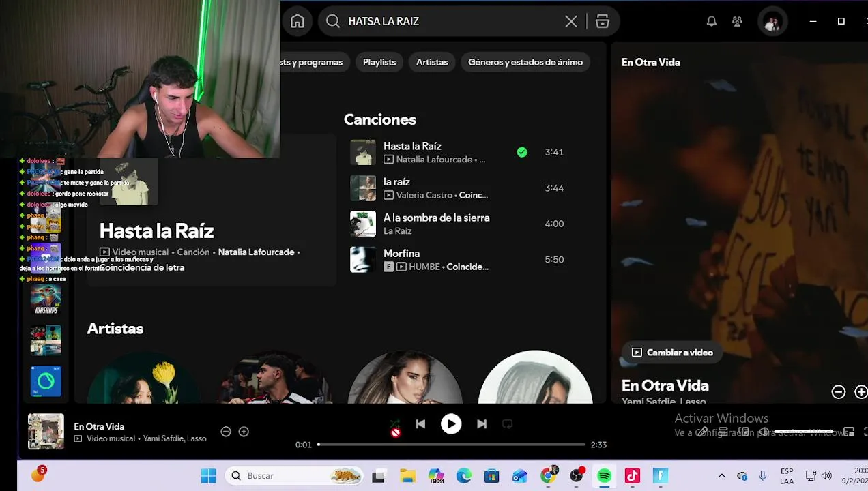Click the microphone icon in the system tray
The height and width of the screenshot is (491, 868).
763,476
